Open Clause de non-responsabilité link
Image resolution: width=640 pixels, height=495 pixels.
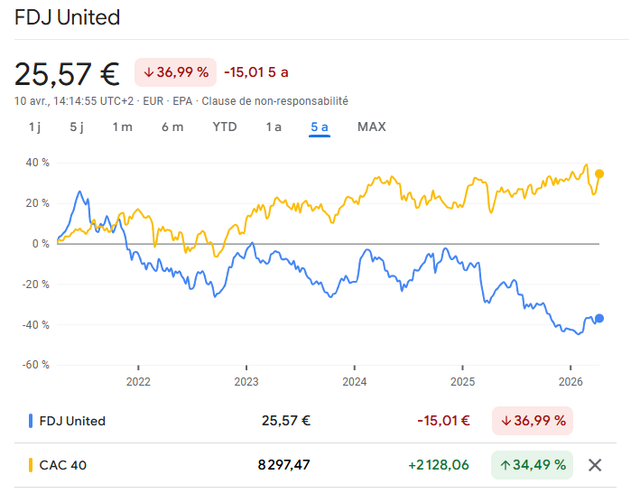click(275, 101)
